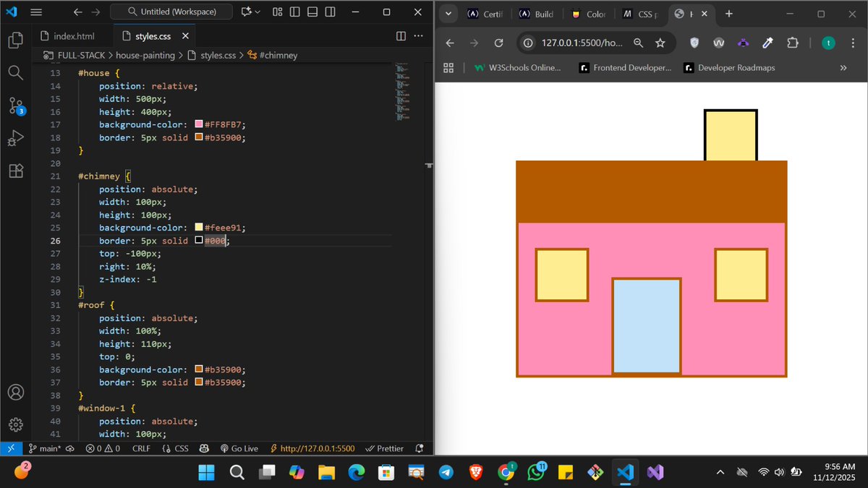The width and height of the screenshot is (868, 488).
Task: Open the Windows Start menu
Action: [x=206, y=472]
